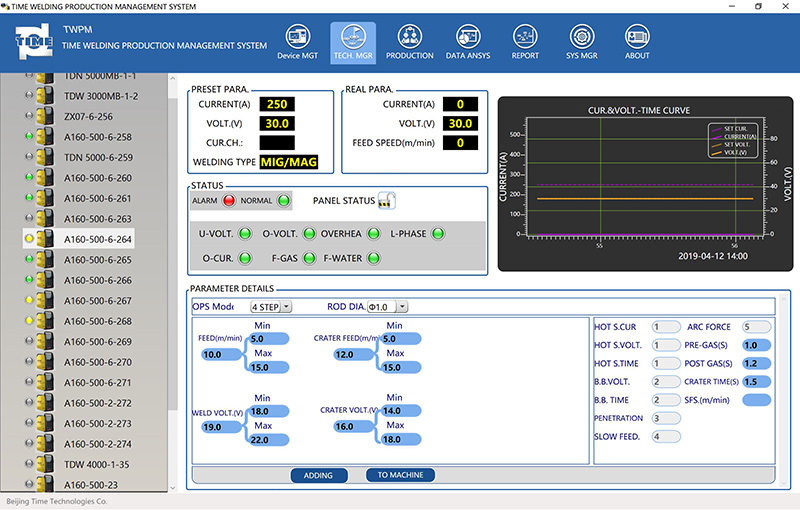Image resolution: width=800 pixels, height=510 pixels.
Task: Open the OPS Mode 4 STEP dropdown
Action: [x=271, y=307]
